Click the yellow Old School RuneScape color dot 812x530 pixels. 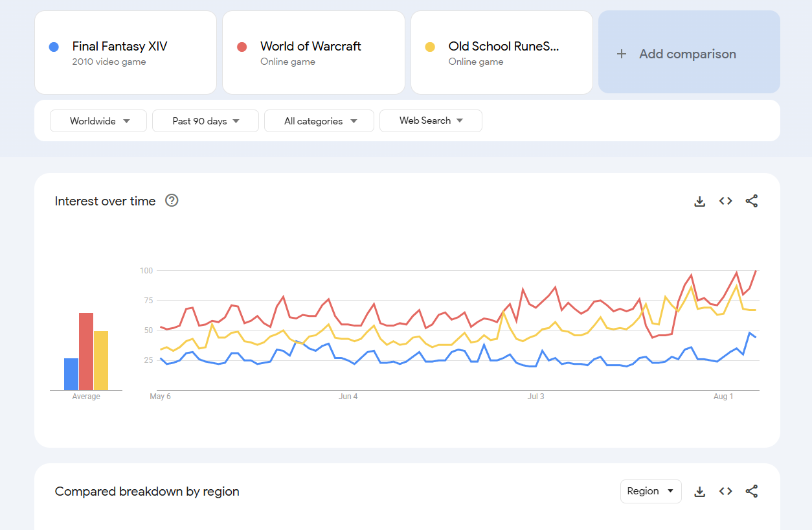coord(430,47)
